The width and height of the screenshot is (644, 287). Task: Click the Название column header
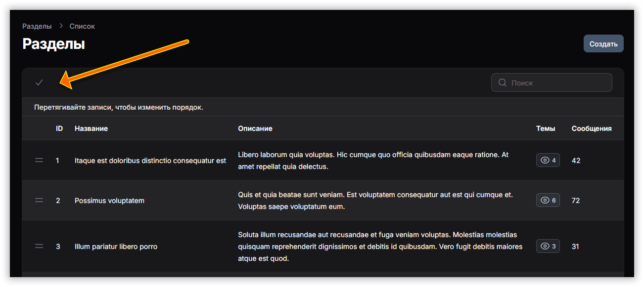(x=91, y=128)
